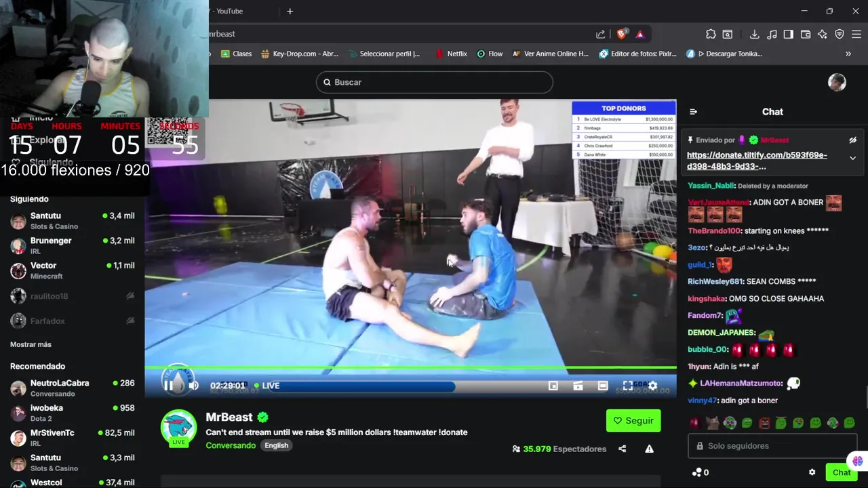Open MrStivenTc recommended channel
The height and width of the screenshot is (488, 868).
73,438
